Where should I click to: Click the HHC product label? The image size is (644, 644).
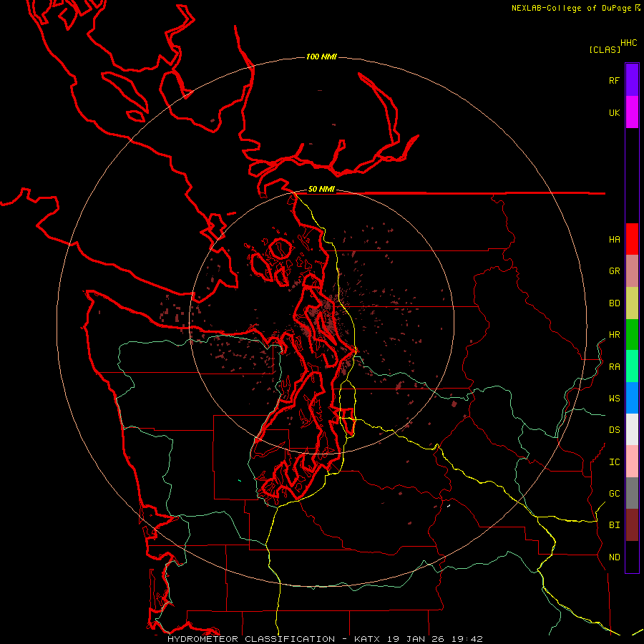[x=629, y=43]
